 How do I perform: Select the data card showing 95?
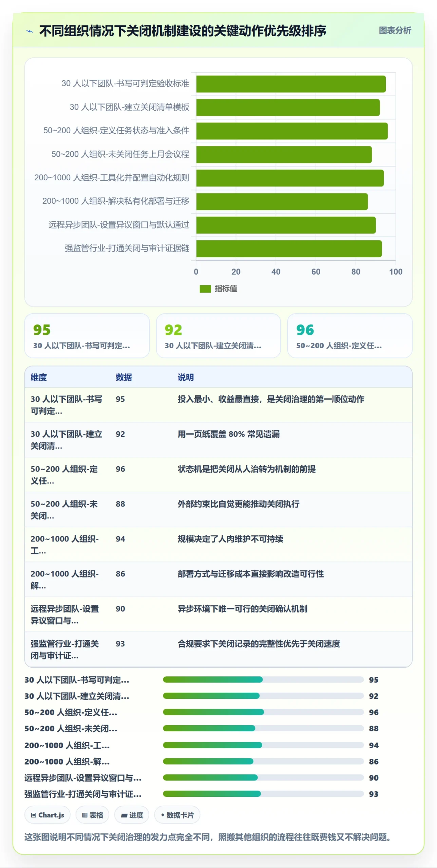click(x=87, y=336)
